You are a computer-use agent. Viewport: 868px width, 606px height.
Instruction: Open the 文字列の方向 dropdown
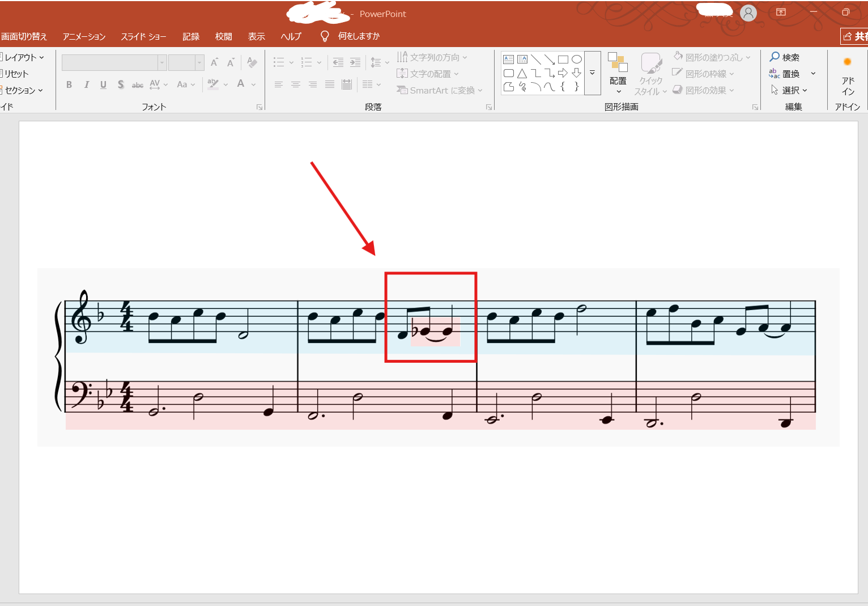432,57
